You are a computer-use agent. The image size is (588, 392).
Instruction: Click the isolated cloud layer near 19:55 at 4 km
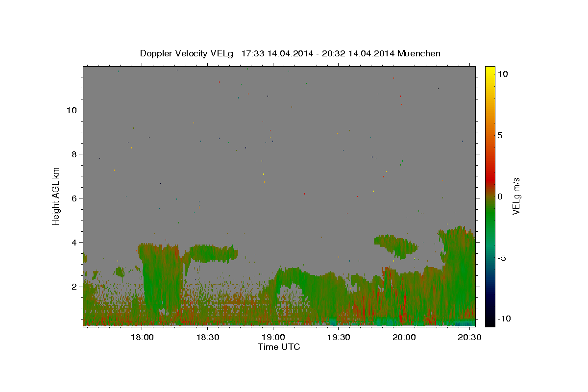click(396, 245)
